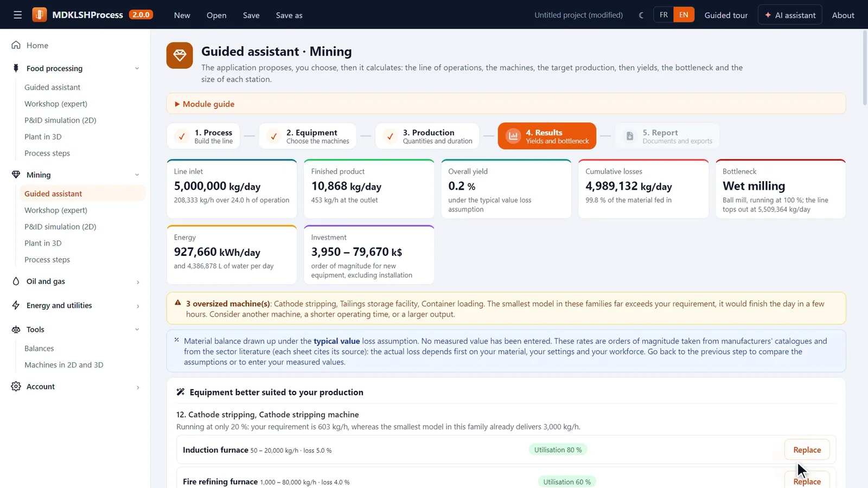Open Balances under Tools
This screenshot has width=868, height=488.
click(x=39, y=348)
